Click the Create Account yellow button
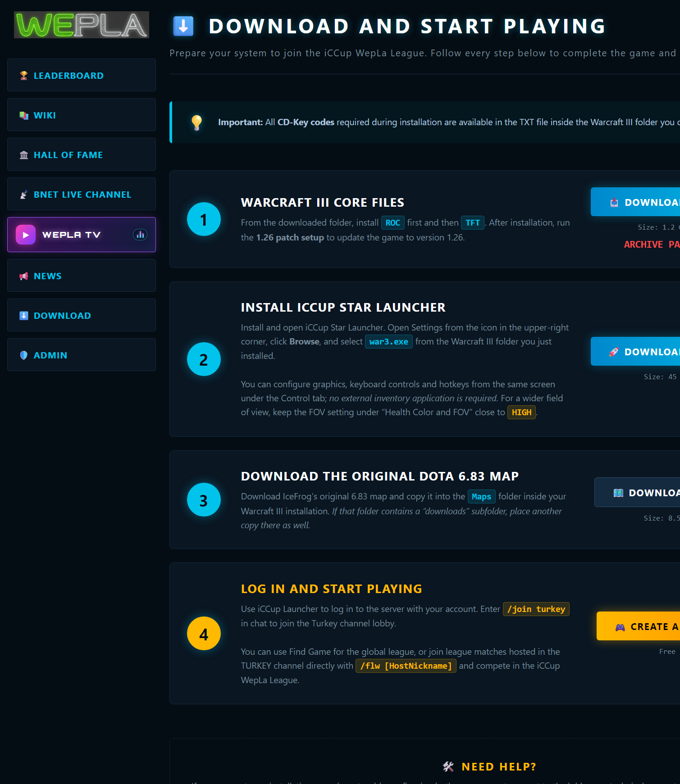This screenshot has height=784, width=680. click(x=638, y=626)
